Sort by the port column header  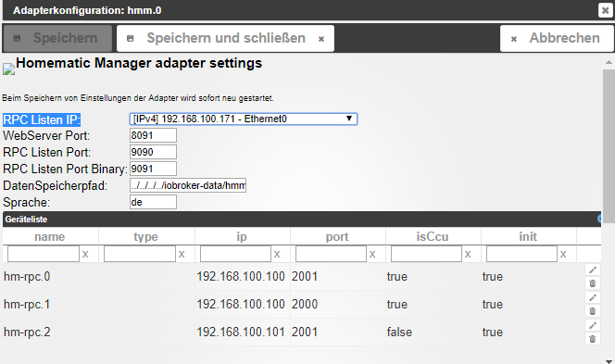point(337,236)
